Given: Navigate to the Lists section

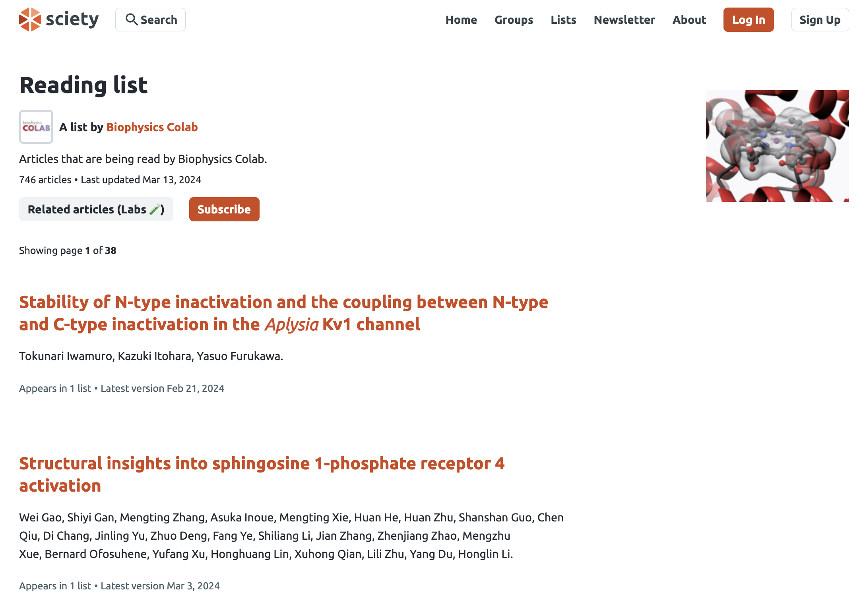Looking at the screenshot, I should (563, 20).
